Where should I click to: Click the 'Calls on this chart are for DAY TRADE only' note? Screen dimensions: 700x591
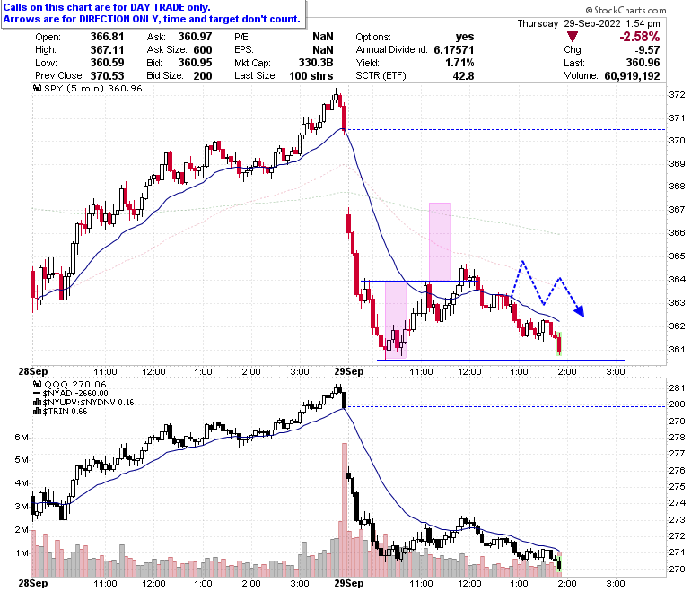pyautogui.click(x=107, y=7)
